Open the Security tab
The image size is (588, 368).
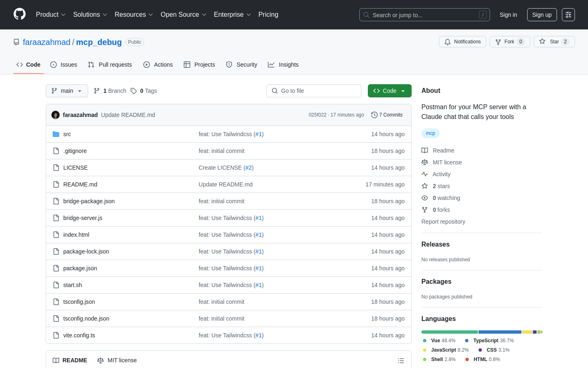click(x=242, y=65)
